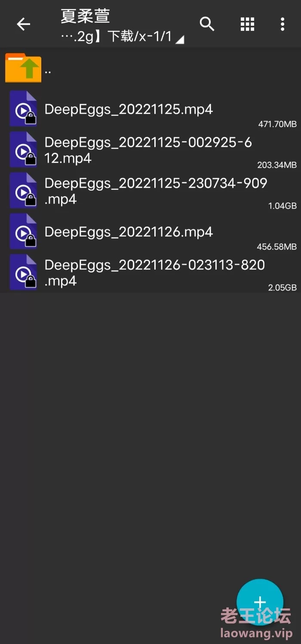Screen dimensions: 301x644
Task: Tap the plus floating action button
Action: pyautogui.click(x=260, y=602)
